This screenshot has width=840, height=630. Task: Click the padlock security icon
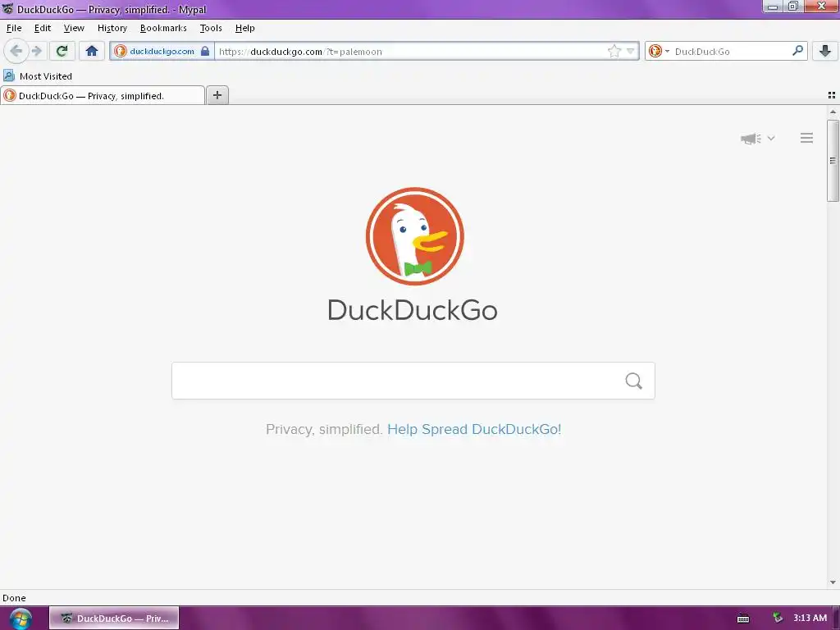click(205, 52)
